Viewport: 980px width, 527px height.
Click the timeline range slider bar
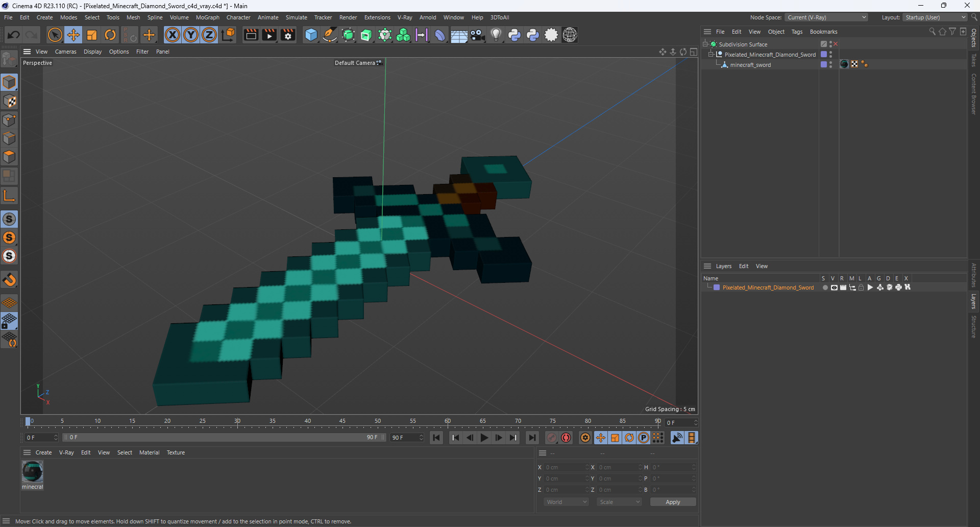pyautogui.click(x=225, y=438)
